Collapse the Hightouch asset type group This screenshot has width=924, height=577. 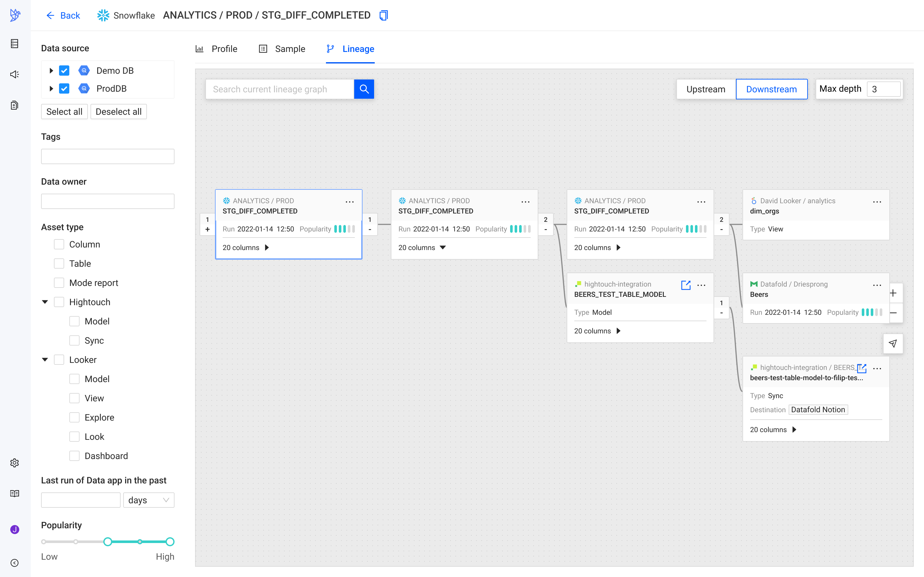[x=45, y=302]
